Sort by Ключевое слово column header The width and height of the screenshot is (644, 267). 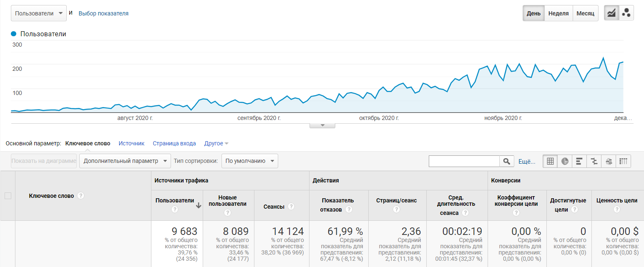point(51,196)
